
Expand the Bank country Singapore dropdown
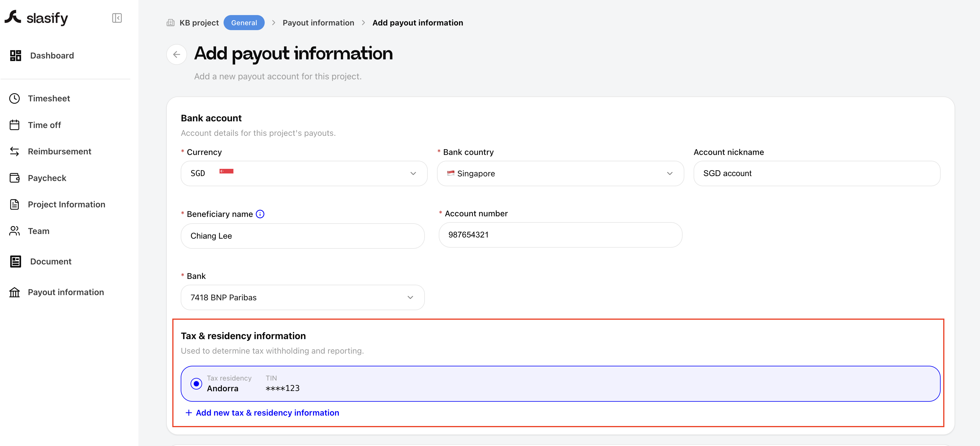tap(560, 173)
